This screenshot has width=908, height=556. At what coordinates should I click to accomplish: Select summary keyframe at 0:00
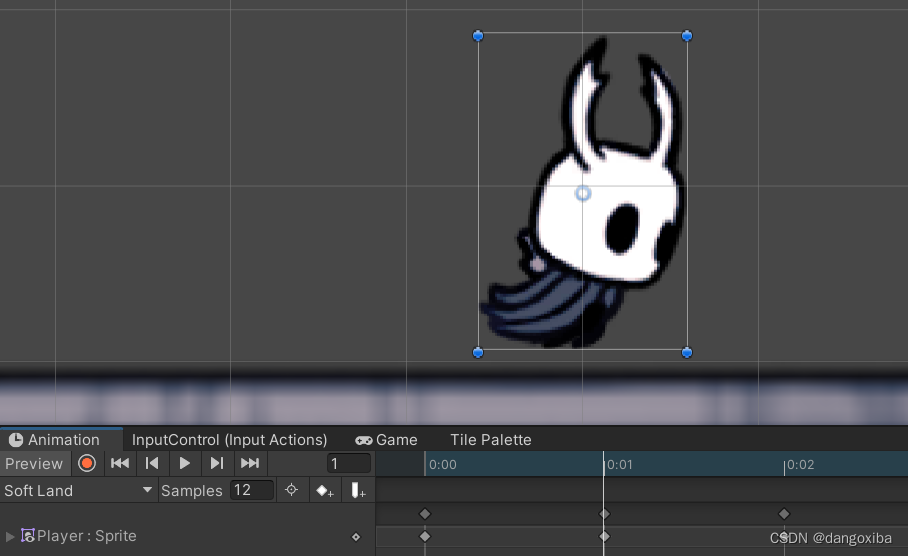[x=425, y=514]
